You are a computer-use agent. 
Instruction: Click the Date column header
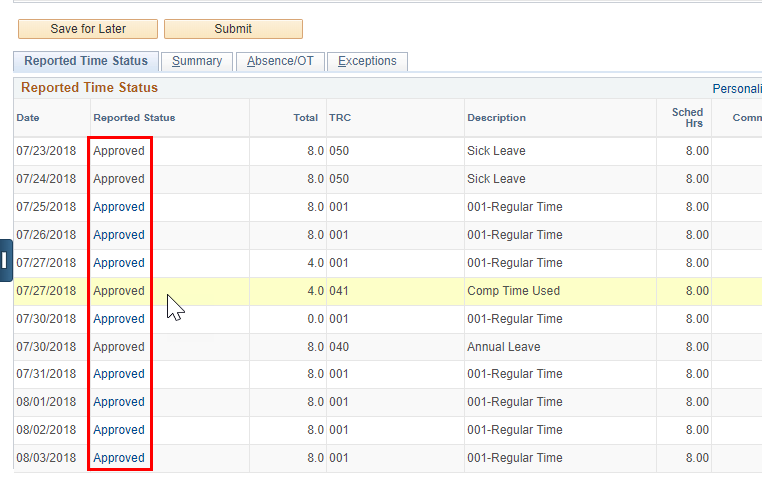(x=28, y=118)
